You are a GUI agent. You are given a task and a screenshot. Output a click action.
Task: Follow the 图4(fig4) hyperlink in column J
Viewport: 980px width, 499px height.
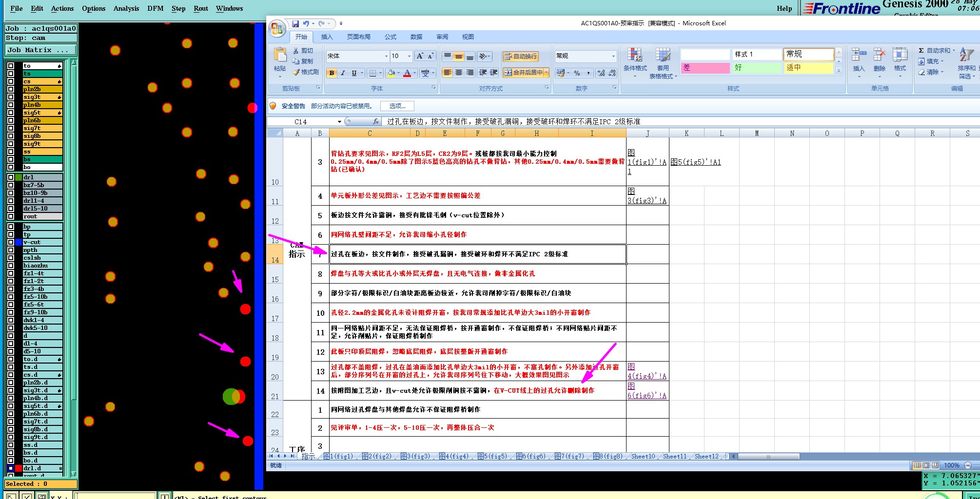click(x=647, y=371)
